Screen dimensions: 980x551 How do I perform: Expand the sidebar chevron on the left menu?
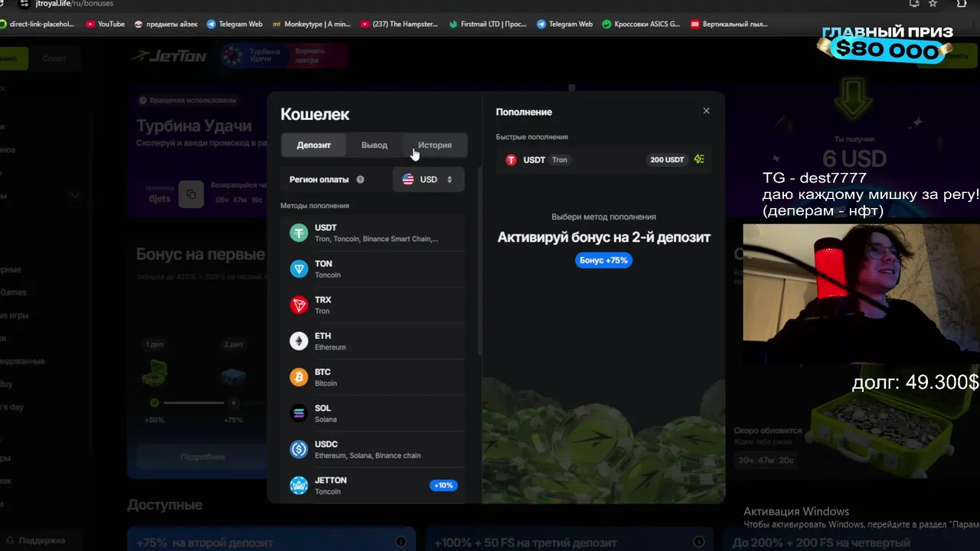pos(74,196)
